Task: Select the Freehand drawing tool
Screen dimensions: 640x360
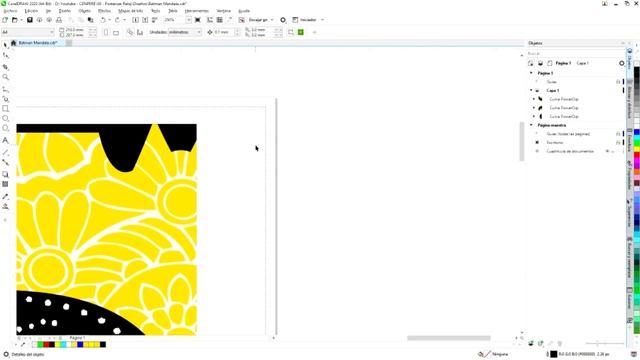Action: [5, 89]
